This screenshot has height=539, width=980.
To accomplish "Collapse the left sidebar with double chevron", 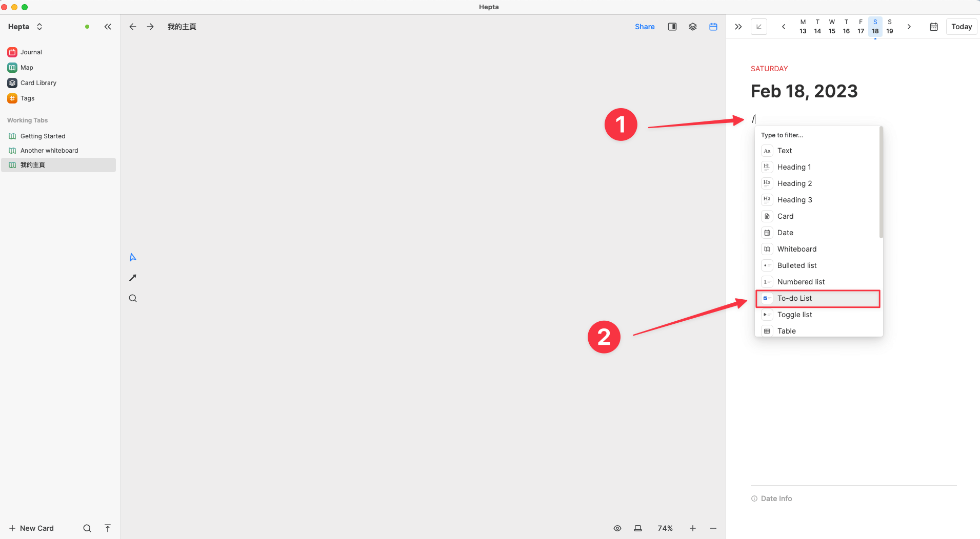I will coord(108,27).
